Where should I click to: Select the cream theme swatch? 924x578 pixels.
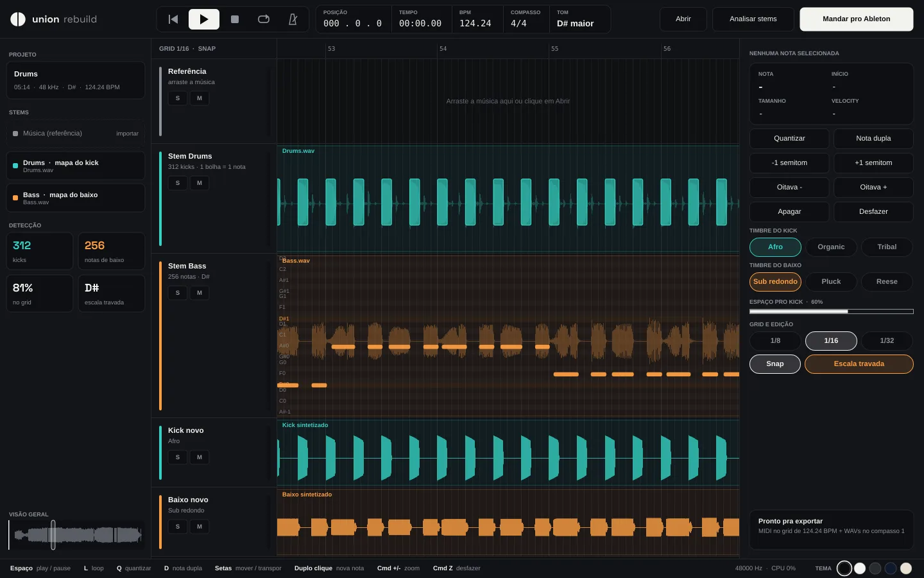906,568
